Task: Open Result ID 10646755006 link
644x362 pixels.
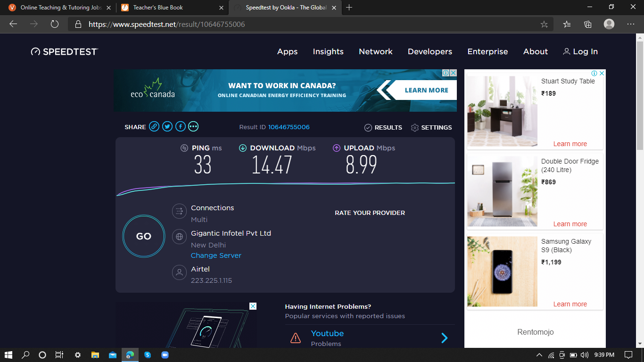Action: tap(289, 127)
